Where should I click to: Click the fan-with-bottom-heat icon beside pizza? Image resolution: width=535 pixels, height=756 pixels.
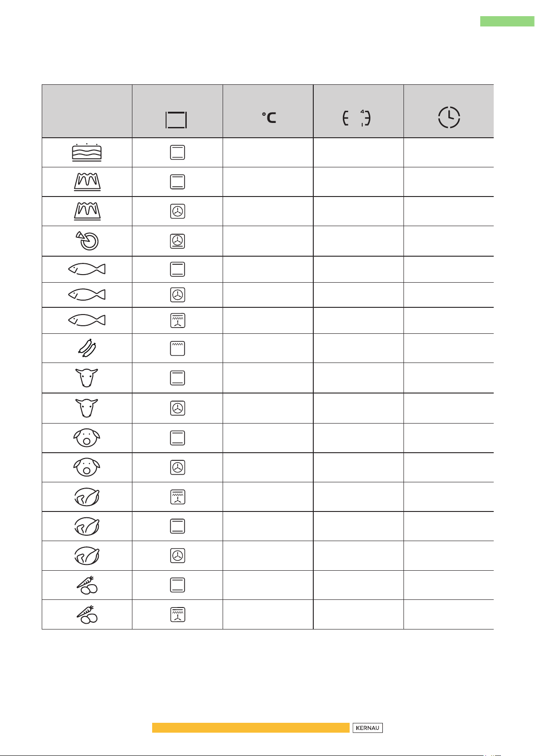[178, 241]
